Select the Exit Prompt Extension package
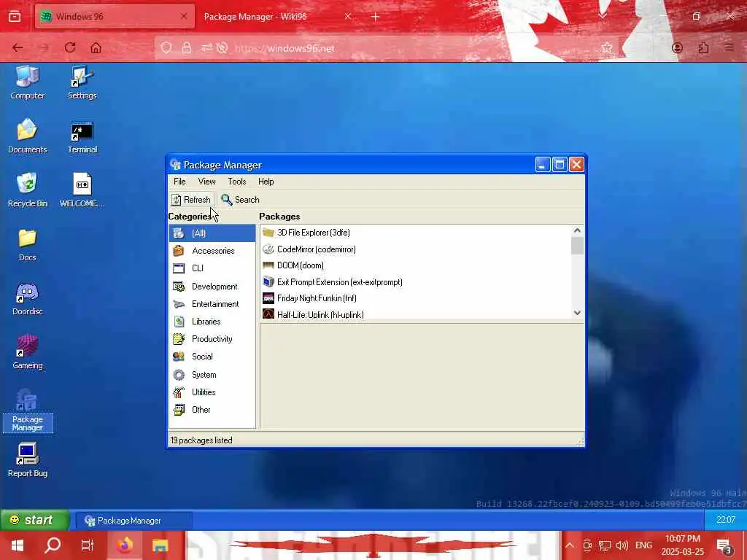The width and height of the screenshot is (747, 560). 415,282
